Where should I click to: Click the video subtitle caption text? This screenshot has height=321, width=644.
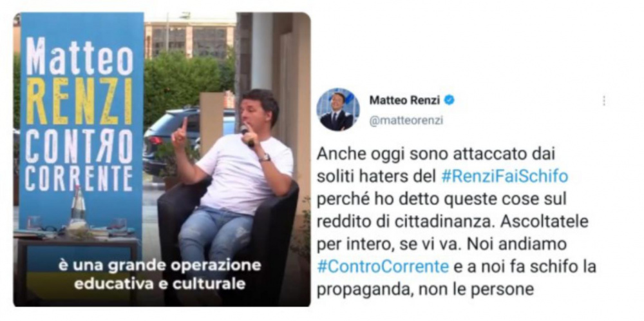click(x=159, y=275)
